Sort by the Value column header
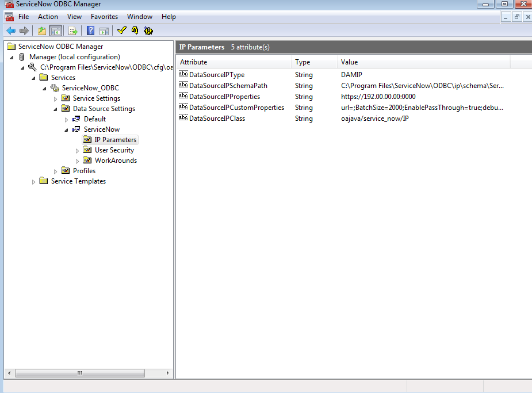The width and height of the screenshot is (532, 393). 423,62
